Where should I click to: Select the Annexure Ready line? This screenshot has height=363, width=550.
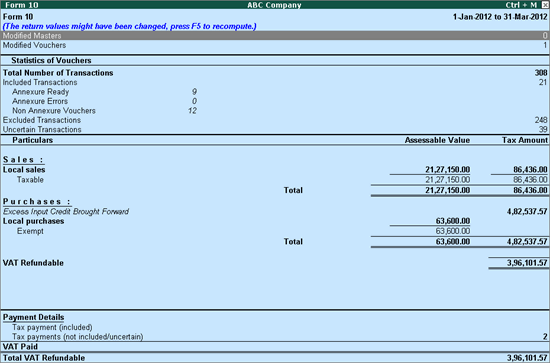click(105, 92)
